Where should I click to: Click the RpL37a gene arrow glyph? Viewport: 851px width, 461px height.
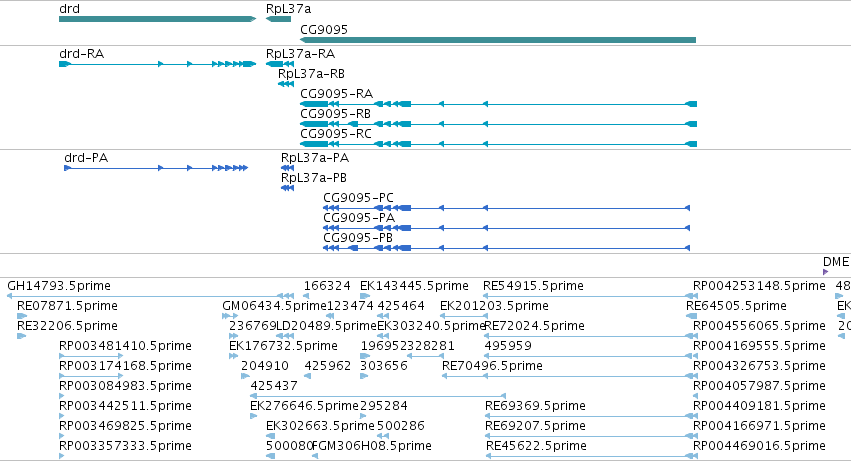[x=278, y=19]
